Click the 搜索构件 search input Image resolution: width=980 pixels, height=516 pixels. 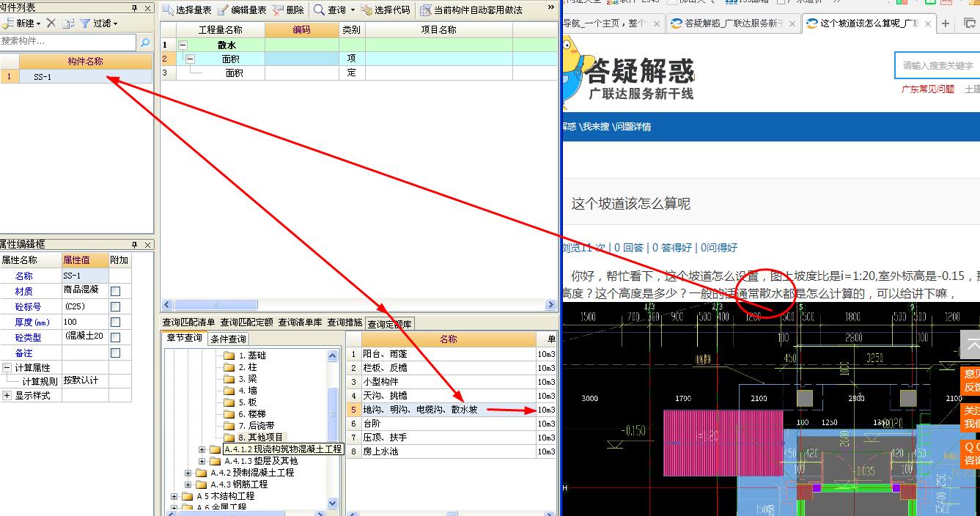(x=68, y=42)
